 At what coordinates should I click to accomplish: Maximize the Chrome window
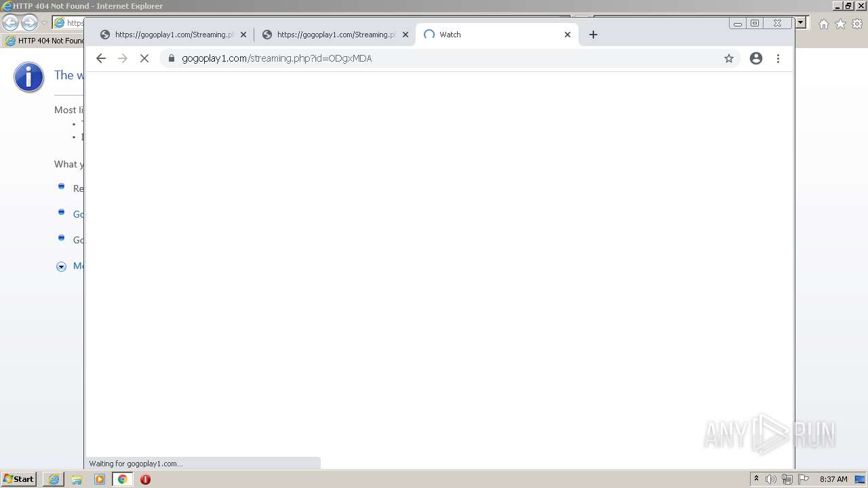[x=755, y=23]
